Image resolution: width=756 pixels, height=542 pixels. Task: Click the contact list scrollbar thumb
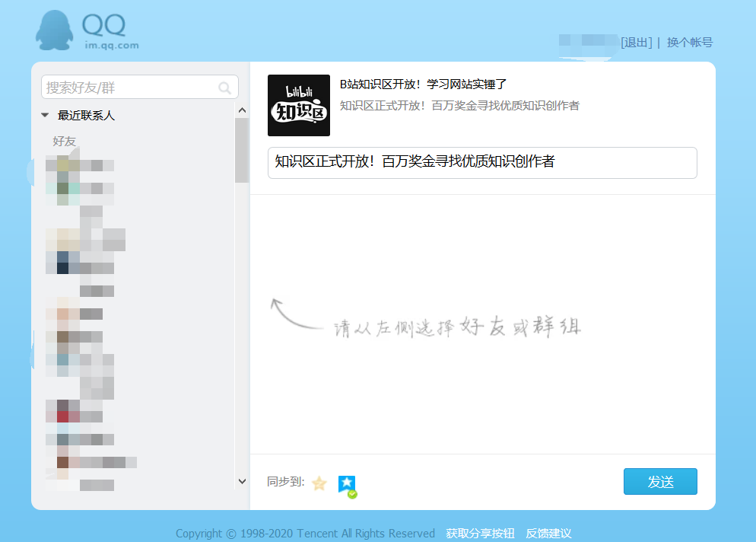click(x=242, y=150)
